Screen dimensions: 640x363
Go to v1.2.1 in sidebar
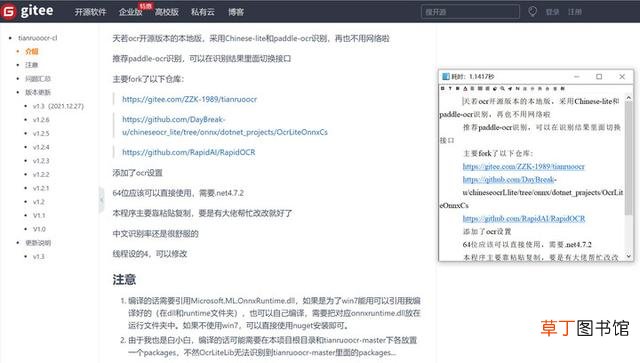click(x=41, y=188)
